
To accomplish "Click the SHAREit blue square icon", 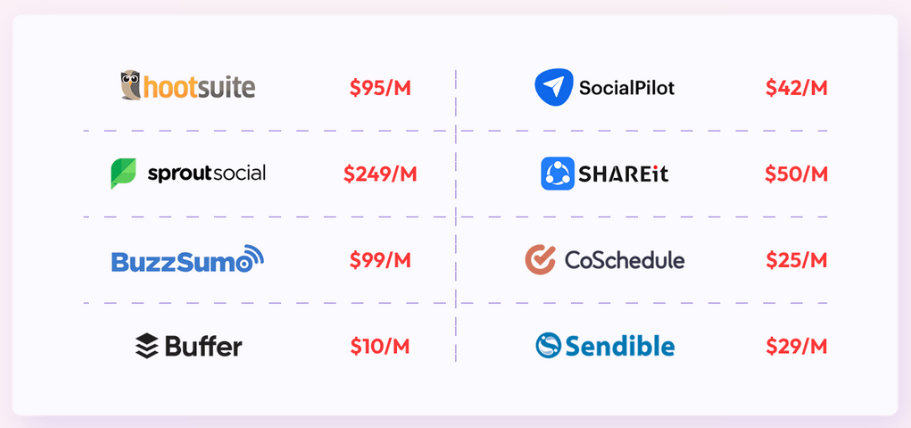I will pyautogui.click(x=558, y=174).
